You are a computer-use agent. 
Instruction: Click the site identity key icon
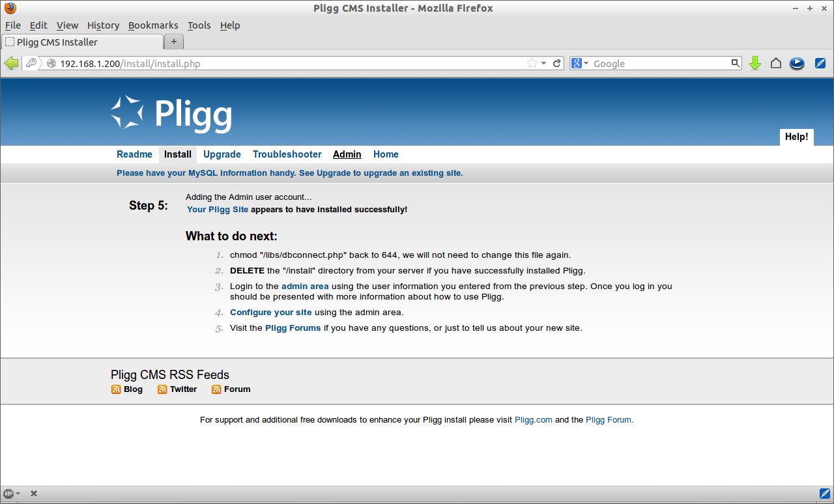click(31, 63)
